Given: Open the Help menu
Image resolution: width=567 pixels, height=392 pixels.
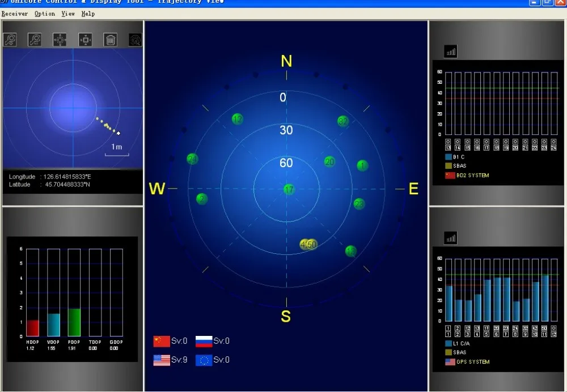Looking at the screenshot, I should pos(88,14).
